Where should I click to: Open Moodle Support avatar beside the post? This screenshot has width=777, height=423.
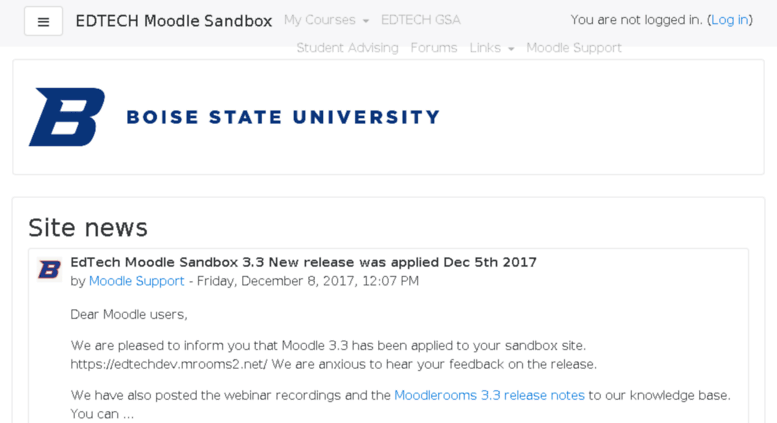pos(49,269)
